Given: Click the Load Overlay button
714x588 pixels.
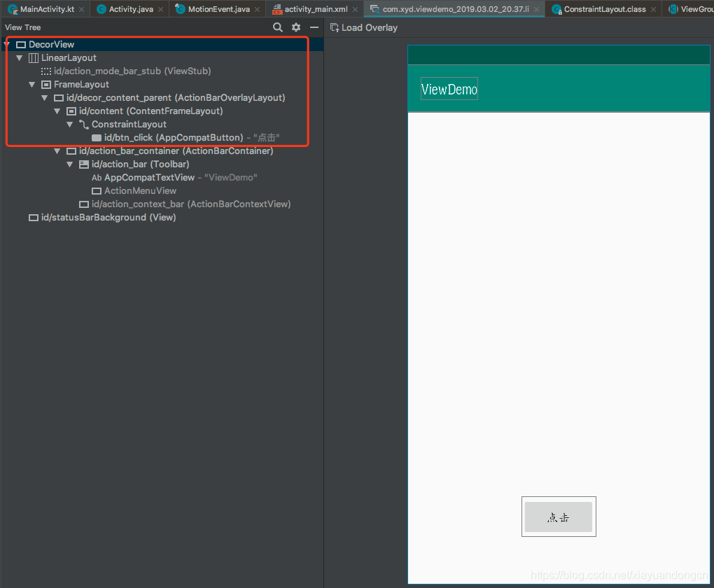Looking at the screenshot, I should coord(364,28).
